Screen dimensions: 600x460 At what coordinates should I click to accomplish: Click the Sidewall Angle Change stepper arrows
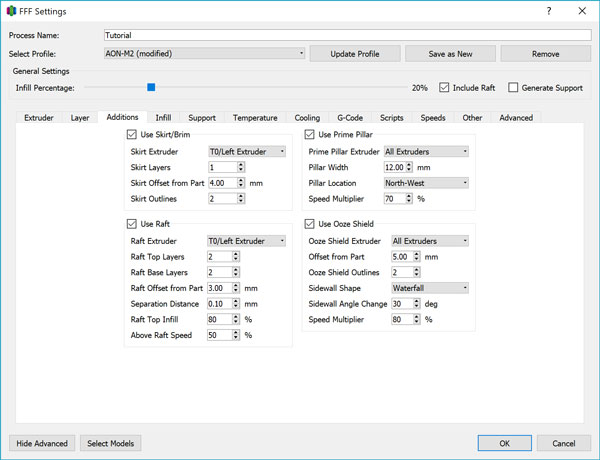coord(417,304)
